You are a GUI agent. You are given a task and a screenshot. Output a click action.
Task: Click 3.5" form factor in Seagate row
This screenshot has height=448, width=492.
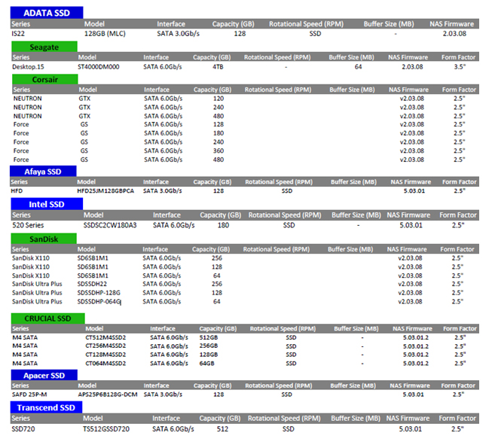[460, 67]
